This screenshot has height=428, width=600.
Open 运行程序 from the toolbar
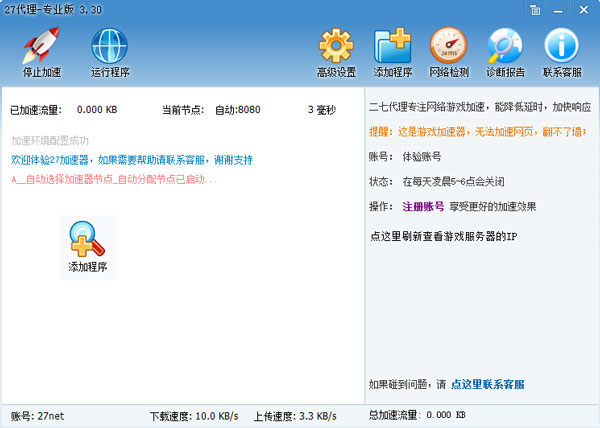coord(110,52)
